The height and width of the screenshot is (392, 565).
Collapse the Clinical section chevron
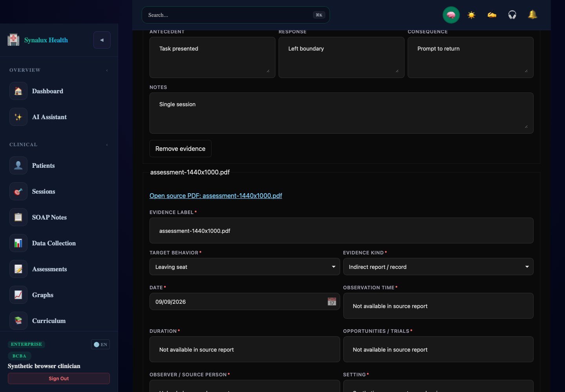(x=107, y=145)
